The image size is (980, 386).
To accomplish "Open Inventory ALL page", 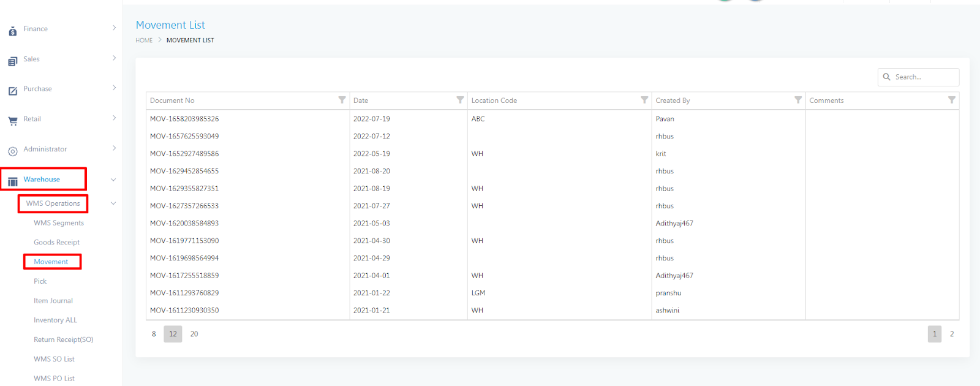I will tap(55, 320).
